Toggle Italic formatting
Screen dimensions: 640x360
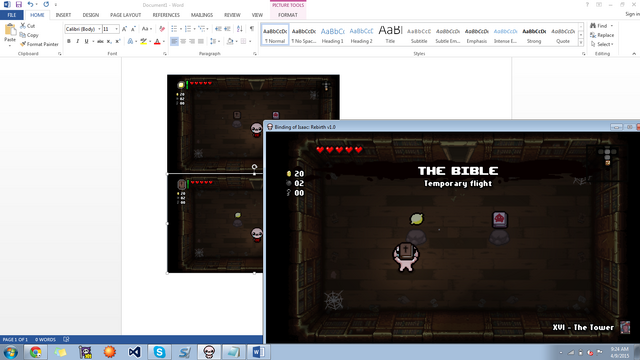(x=78, y=41)
